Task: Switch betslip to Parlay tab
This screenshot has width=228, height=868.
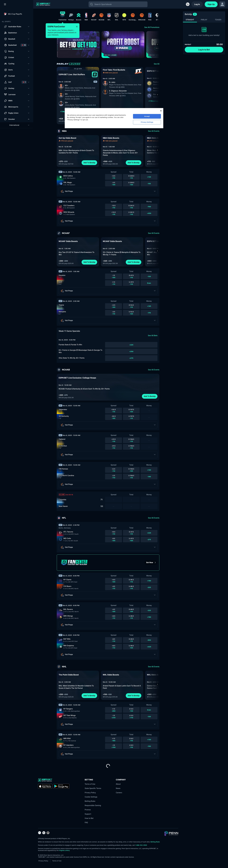Action: tap(204, 20)
